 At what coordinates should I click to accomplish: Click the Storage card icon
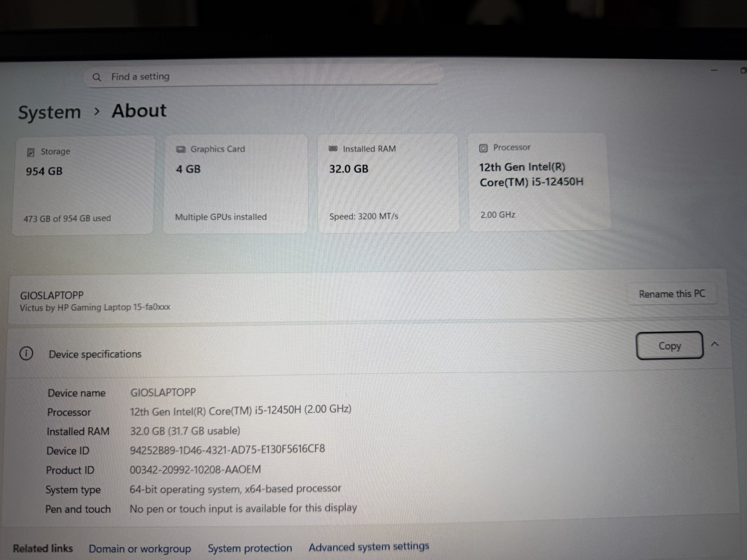coord(31,152)
